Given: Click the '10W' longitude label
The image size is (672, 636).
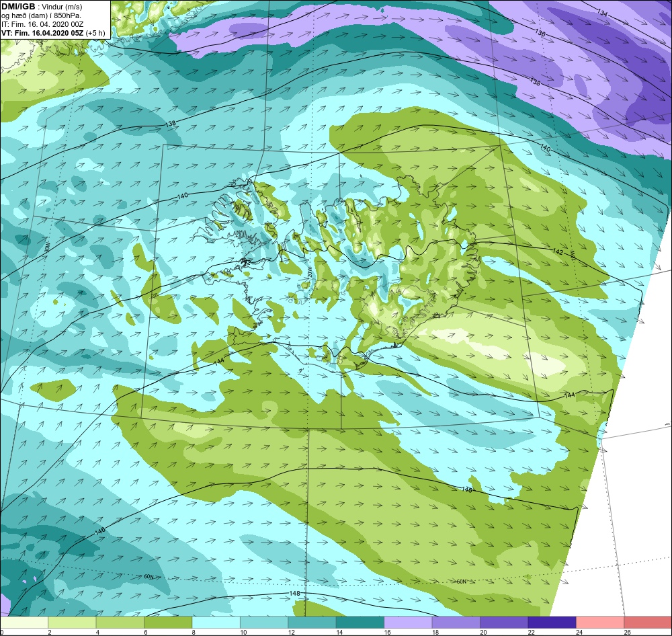Looking at the screenshot, I should [572, 255].
